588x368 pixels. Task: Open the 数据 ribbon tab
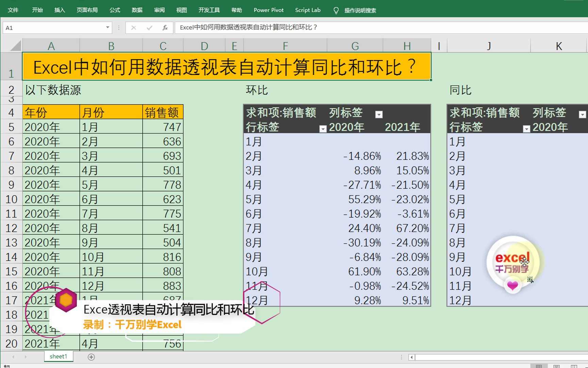pos(137,10)
